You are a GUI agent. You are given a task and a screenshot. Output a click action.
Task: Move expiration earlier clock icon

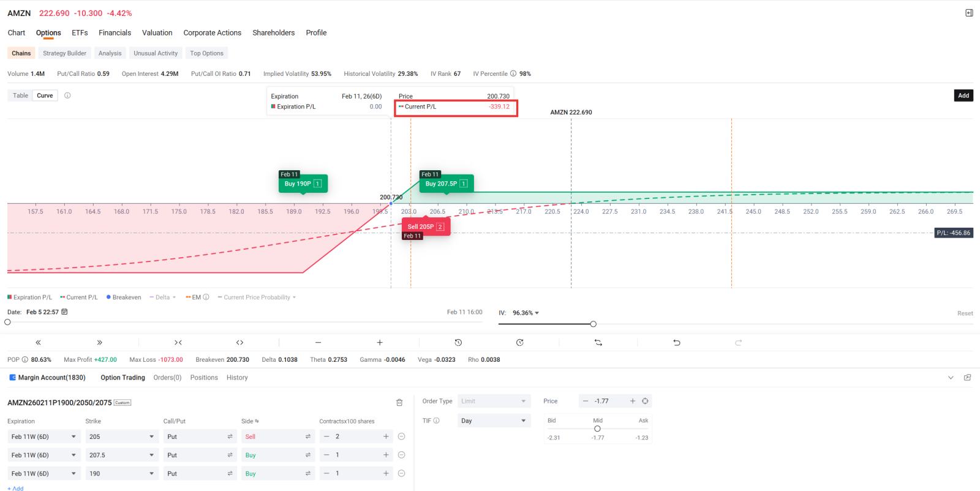[458, 343]
